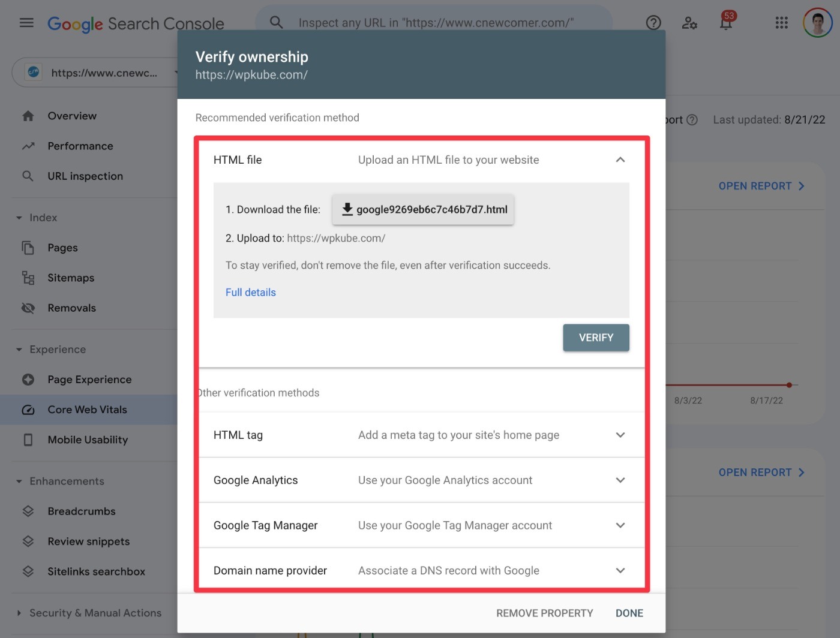Click the Core Web Vitals gauge icon

[28, 410]
